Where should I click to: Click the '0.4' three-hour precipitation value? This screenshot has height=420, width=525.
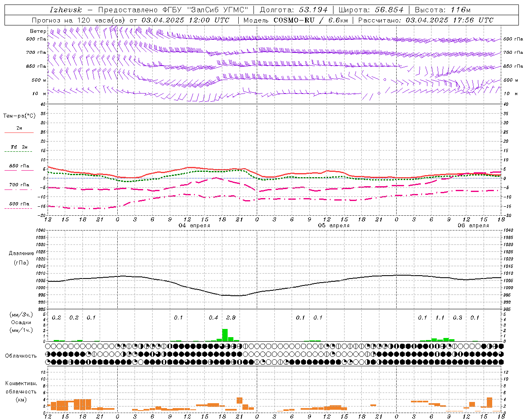(x=213, y=317)
